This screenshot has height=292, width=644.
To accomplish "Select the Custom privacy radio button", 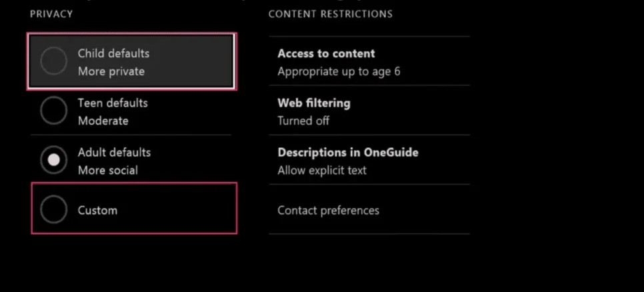I will 54,210.
